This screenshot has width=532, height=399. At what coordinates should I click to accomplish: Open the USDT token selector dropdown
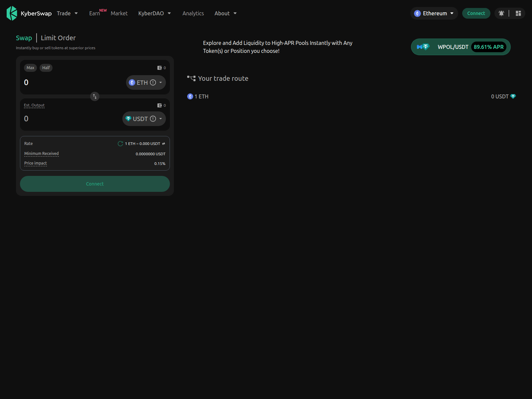point(144,119)
